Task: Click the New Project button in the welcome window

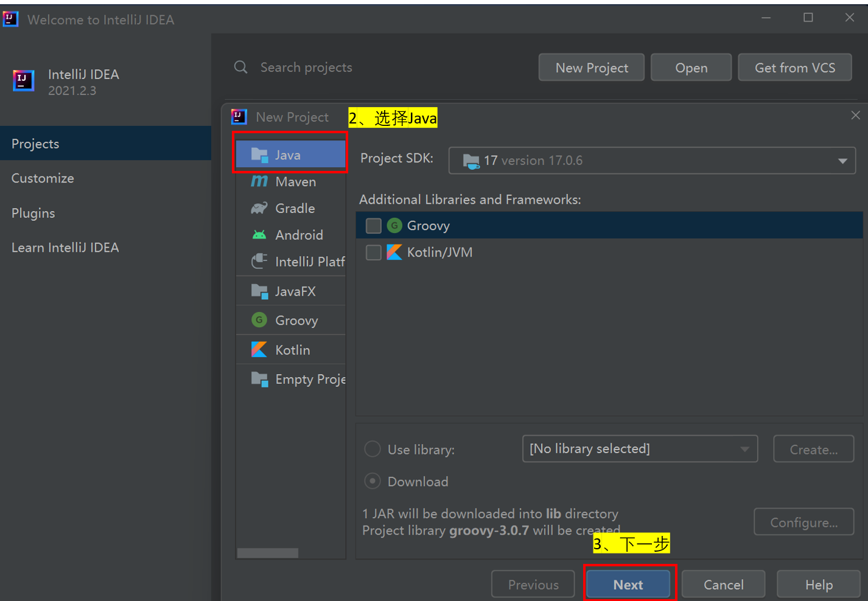Action: [x=592, y=68]
